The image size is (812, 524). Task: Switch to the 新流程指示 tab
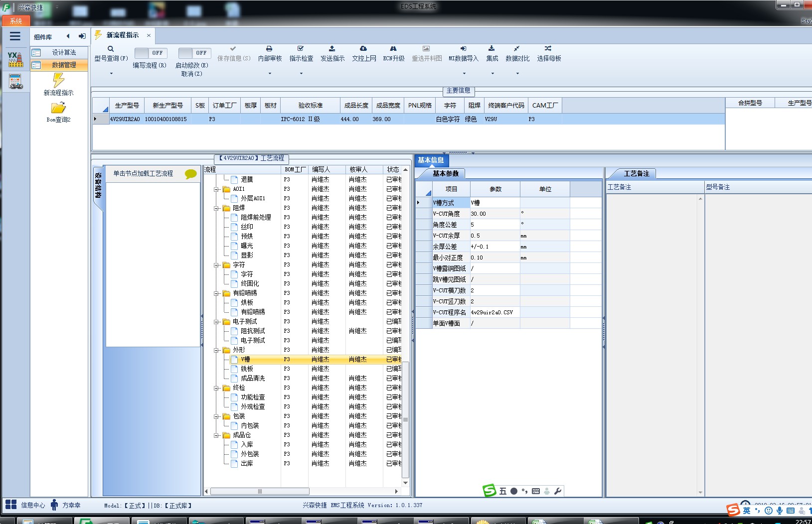pos(123,35)
